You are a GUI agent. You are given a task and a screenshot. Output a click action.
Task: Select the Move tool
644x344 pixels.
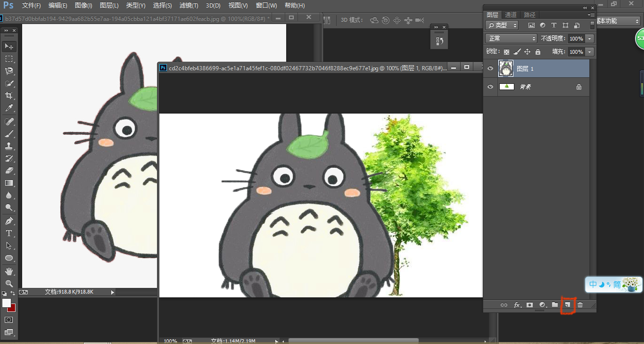click(x=9, y=46)
